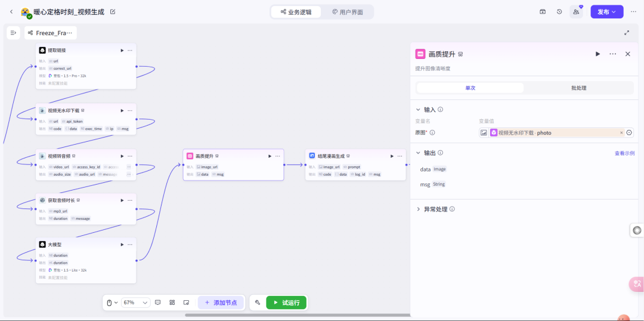This screenshot has height=321, width=644.
Task: Run the 大模型 node
Action: tap(122, 245)
